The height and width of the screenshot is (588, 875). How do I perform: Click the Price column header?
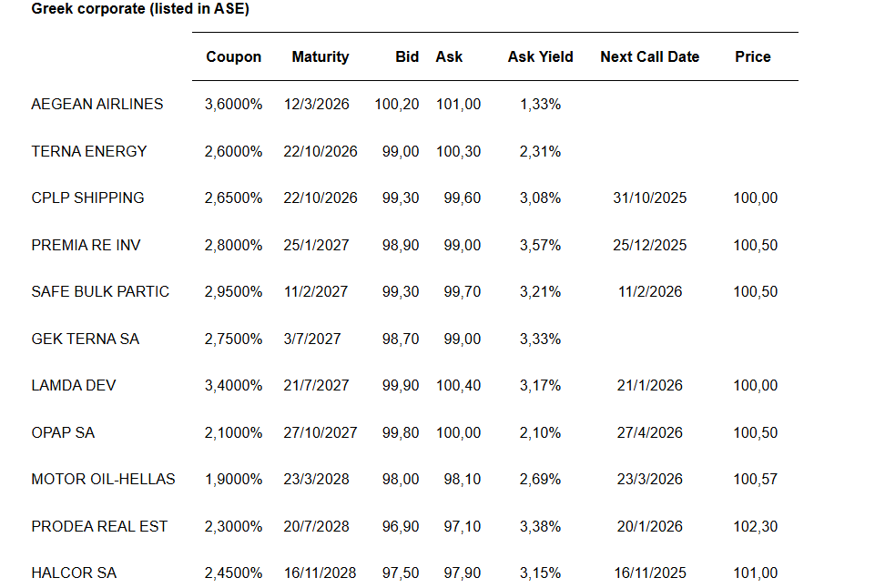click(752, 56)
